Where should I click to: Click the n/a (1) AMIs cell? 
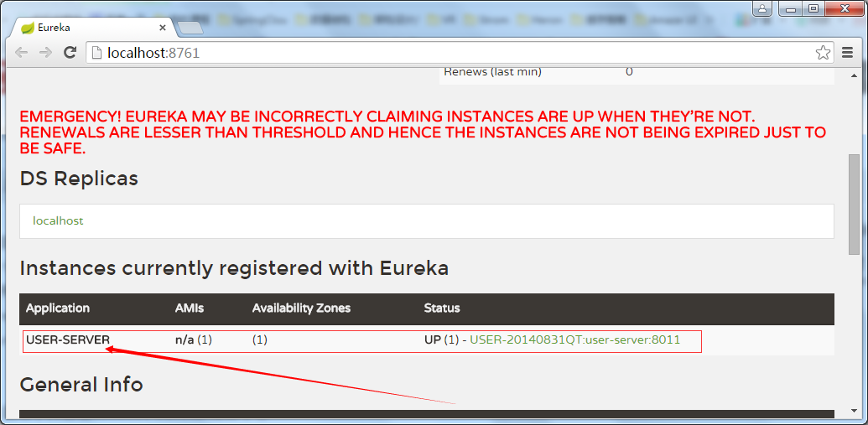(193, 339)
